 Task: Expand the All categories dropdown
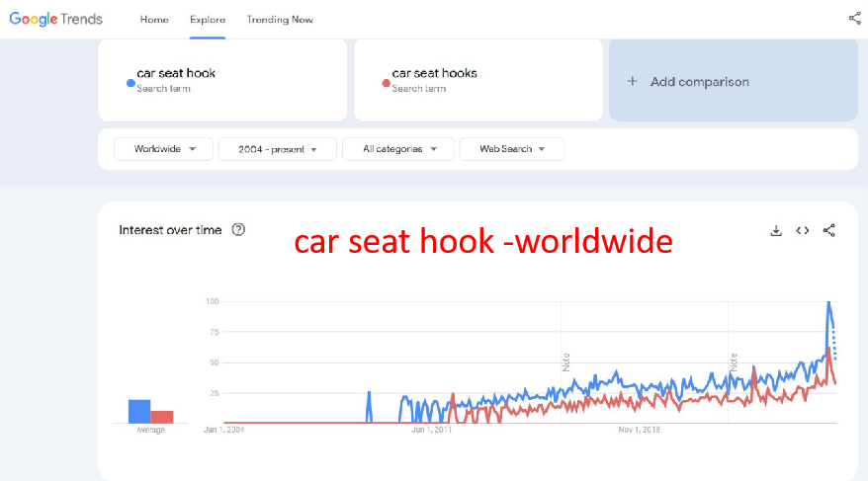pos(397,149)
